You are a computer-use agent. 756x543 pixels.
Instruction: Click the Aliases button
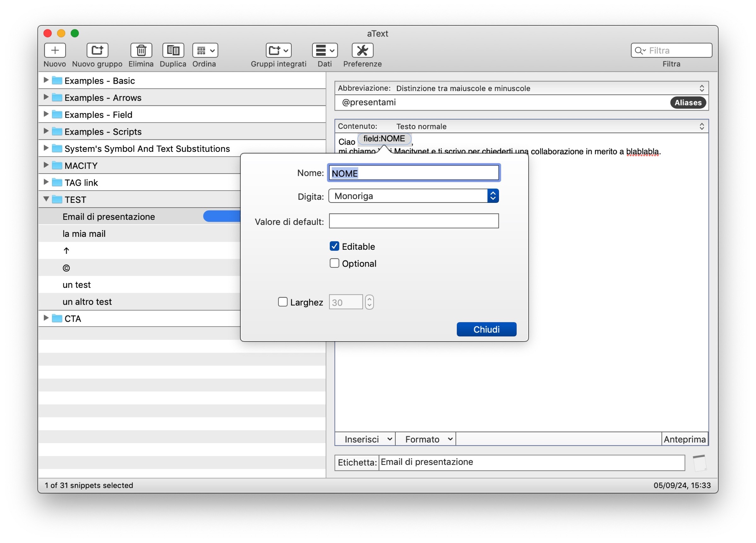coord(688,103)
